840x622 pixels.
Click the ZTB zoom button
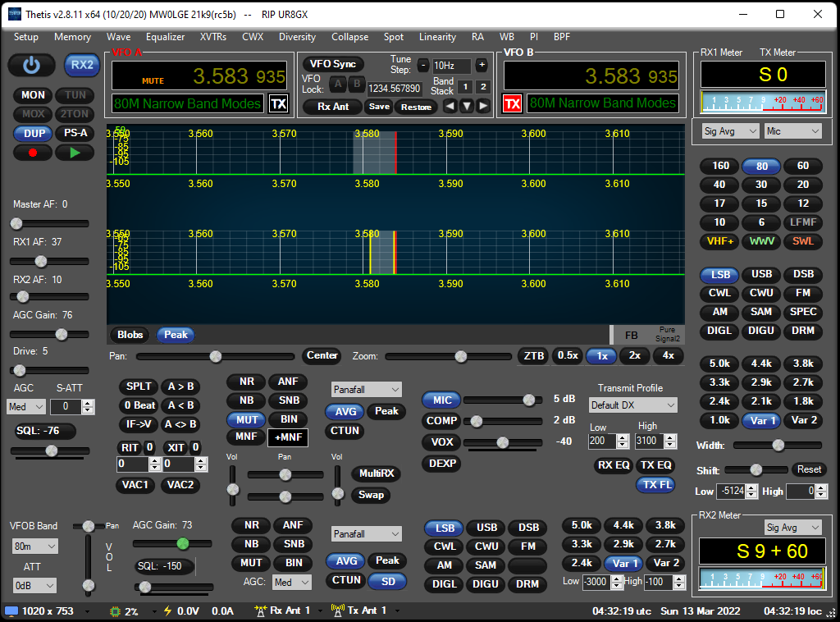[533, 356]
